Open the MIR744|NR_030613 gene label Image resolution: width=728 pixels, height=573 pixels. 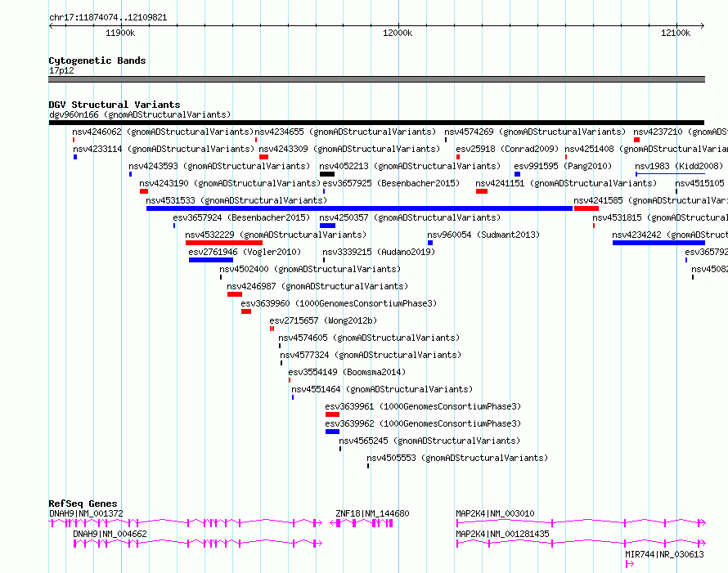664,554
